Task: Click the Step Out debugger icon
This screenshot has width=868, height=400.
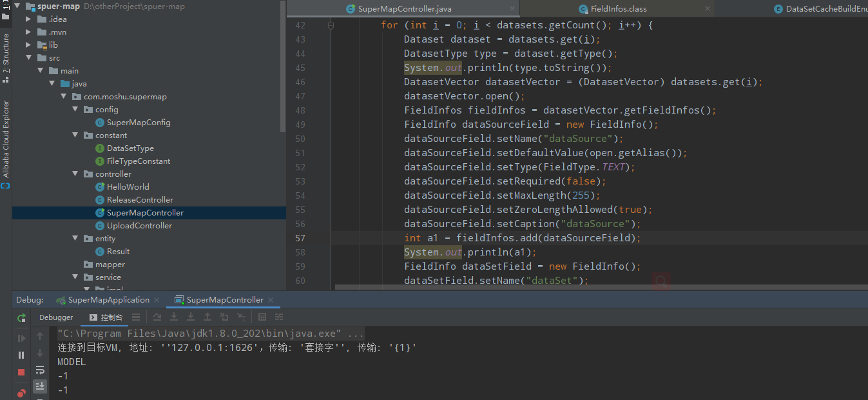Action: [x=207, y=317]
